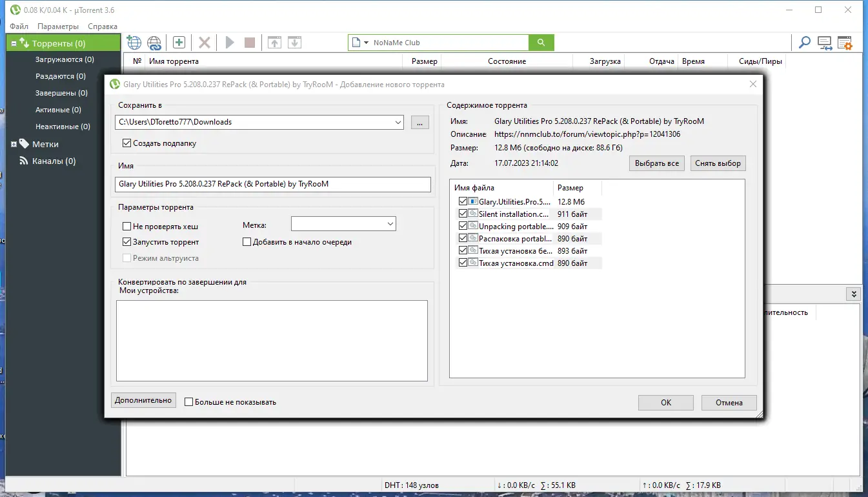Click the start torrent play icon
The width and height of the screenshot is (868, 497).
[230, 43]
